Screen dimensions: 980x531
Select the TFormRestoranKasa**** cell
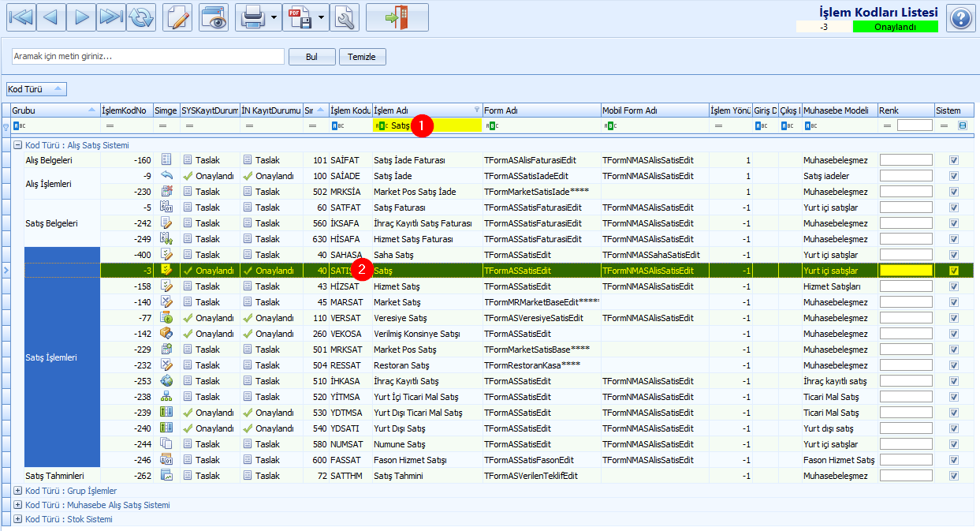[542, 365]
